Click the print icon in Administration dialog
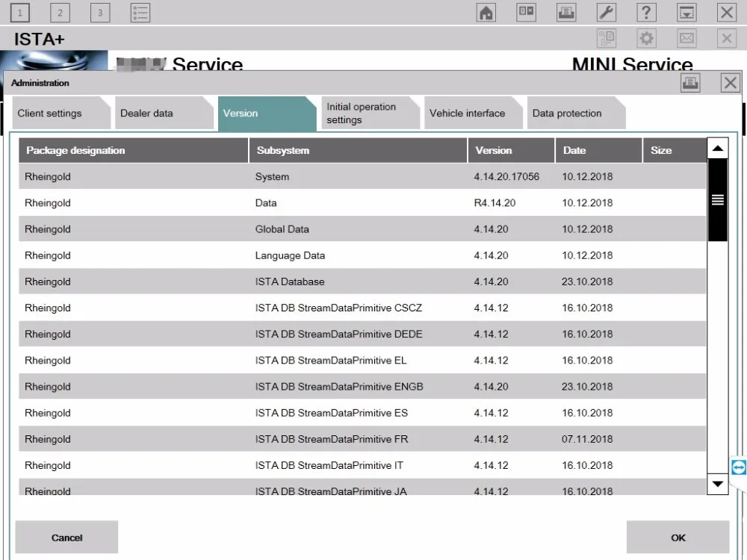 [x=690, y=83]
